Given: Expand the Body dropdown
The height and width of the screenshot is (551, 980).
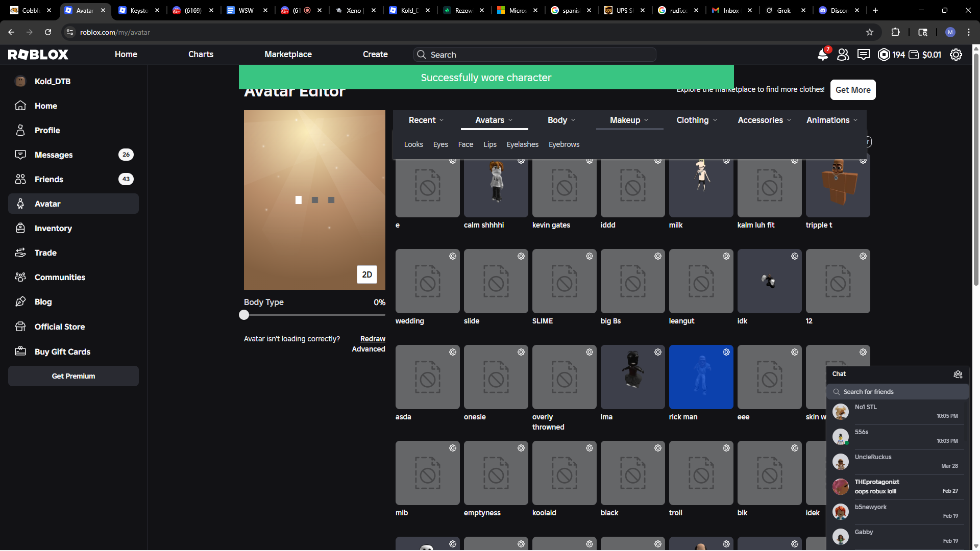Looking at the screenshot, I should click(x=561, y=120).
